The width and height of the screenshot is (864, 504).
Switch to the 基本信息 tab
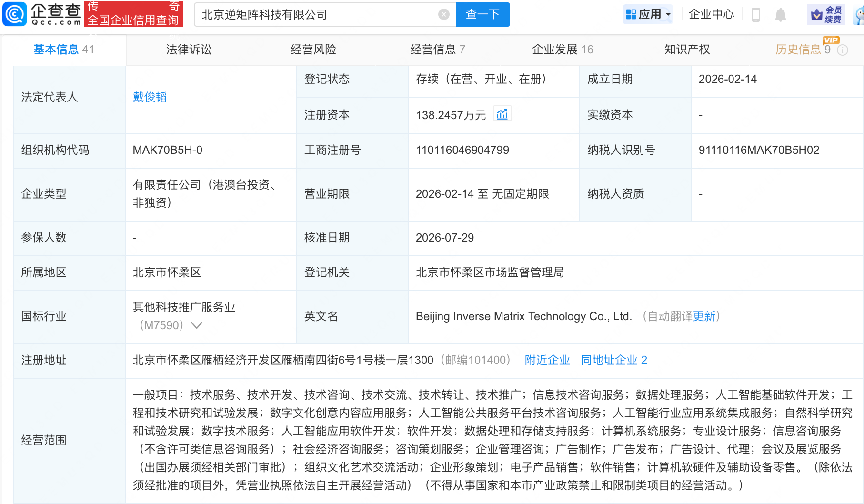click(x=64, y=50)
